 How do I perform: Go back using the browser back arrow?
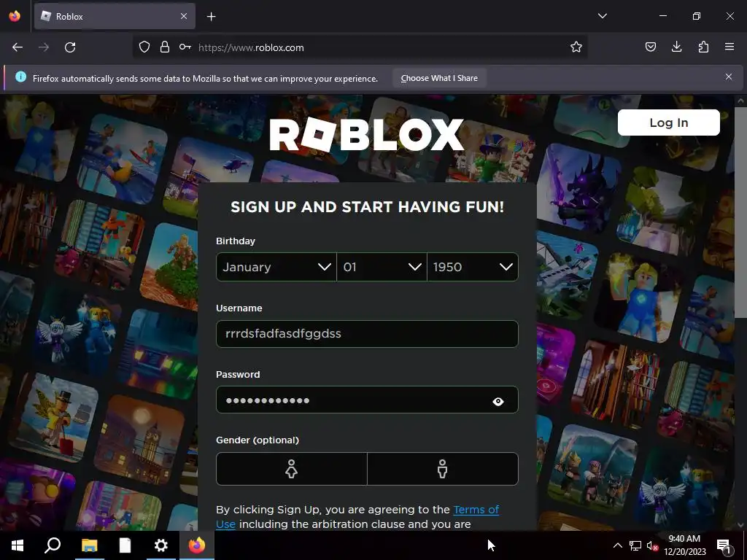coord(18,47)
